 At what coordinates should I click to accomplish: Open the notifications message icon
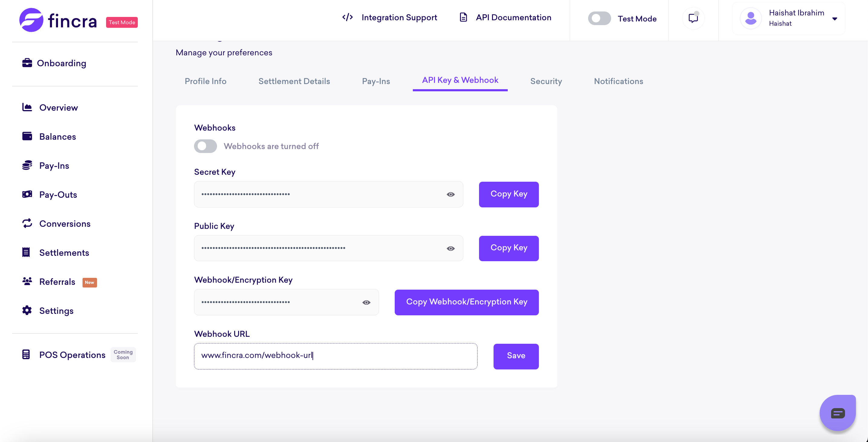693,18
